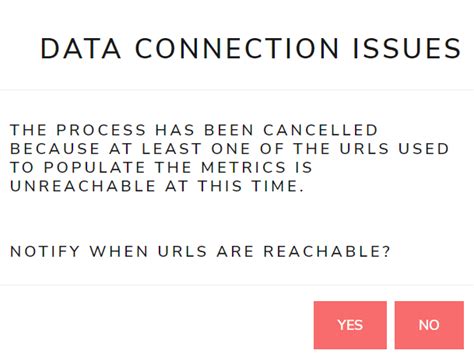Click the word ISSUES in title
The image size is (474, 361).
click(407, 49)
